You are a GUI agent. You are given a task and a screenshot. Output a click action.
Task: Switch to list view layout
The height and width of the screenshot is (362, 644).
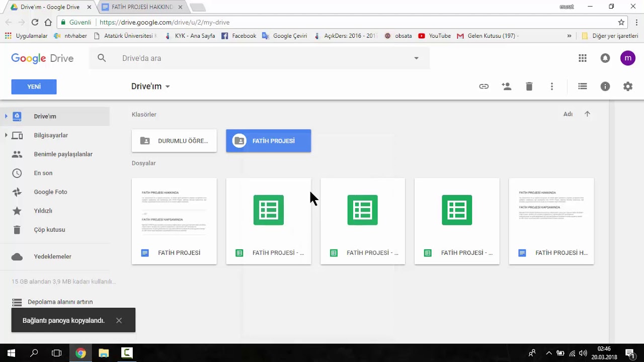pos(583,86)
